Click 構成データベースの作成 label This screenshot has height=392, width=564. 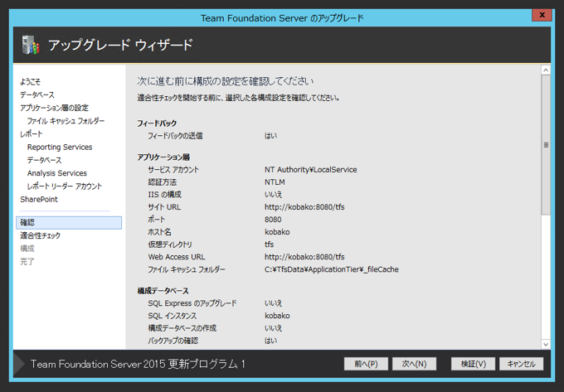point(182,328)
